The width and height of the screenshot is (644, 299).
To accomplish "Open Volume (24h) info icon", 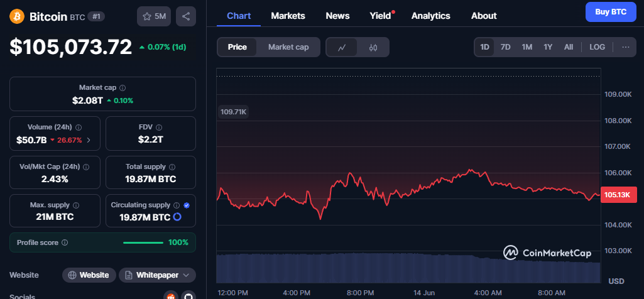I will [79, 128].
